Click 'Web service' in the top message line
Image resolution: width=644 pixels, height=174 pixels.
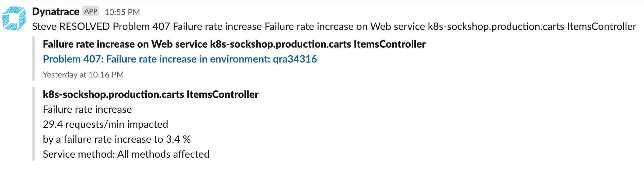point(397,27)
